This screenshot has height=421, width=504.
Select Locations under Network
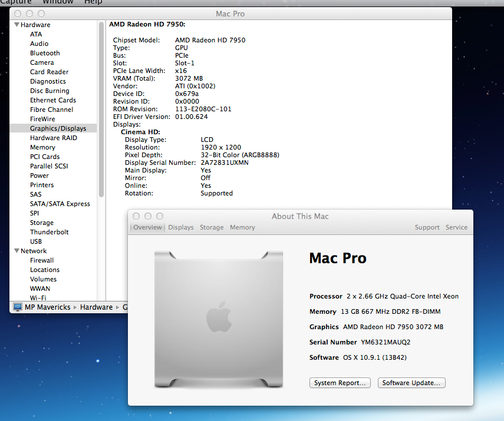(45, 270)
